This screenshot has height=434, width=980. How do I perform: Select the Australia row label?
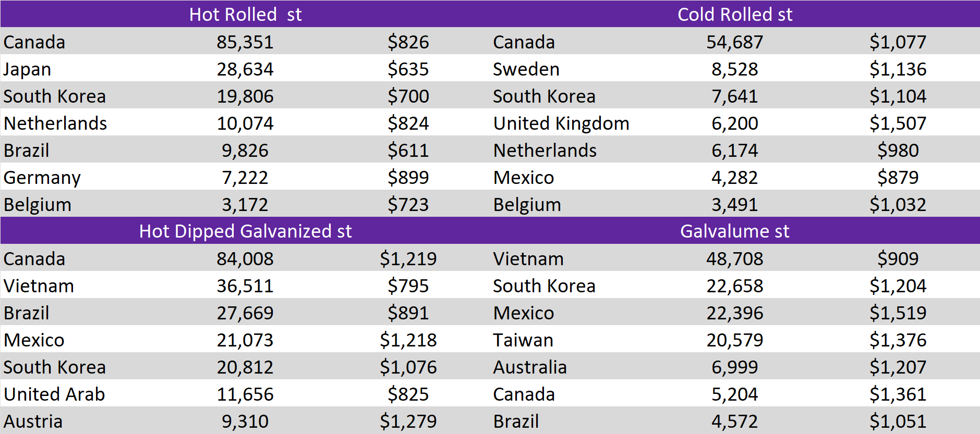[x=530, y=367]
